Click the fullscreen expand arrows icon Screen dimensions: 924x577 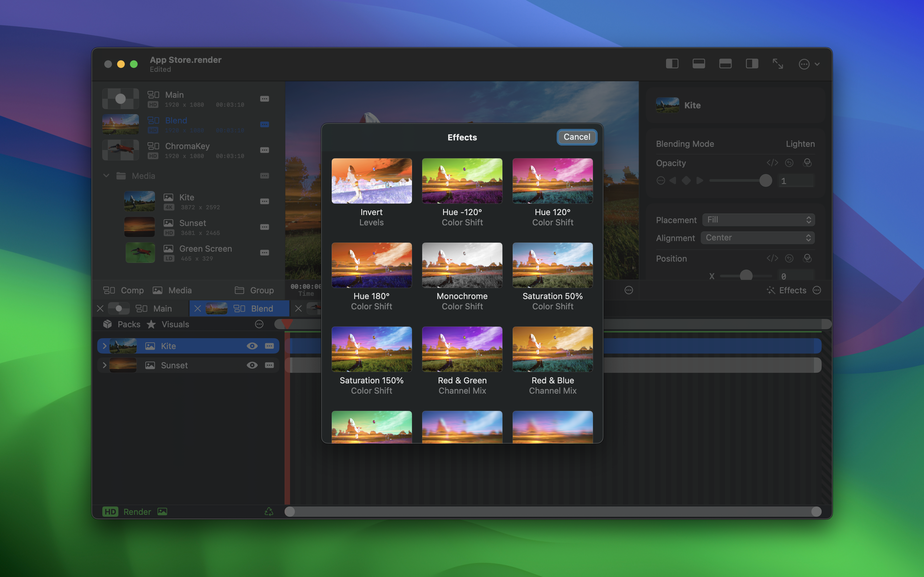click(778, 64)
